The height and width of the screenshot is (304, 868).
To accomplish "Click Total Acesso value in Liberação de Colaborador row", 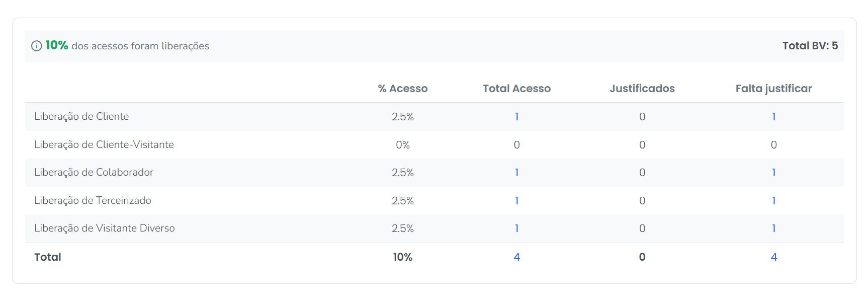I will tap(516, 173).
